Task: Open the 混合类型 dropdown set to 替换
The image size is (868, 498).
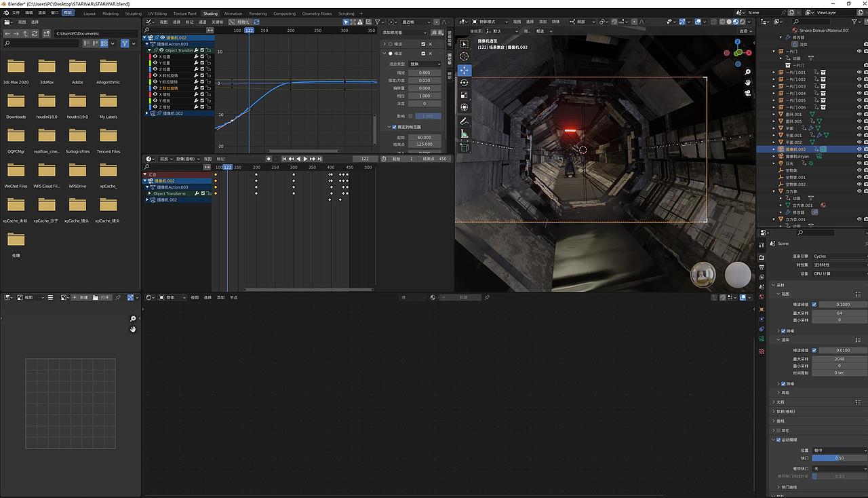Action: coord(425,64)
